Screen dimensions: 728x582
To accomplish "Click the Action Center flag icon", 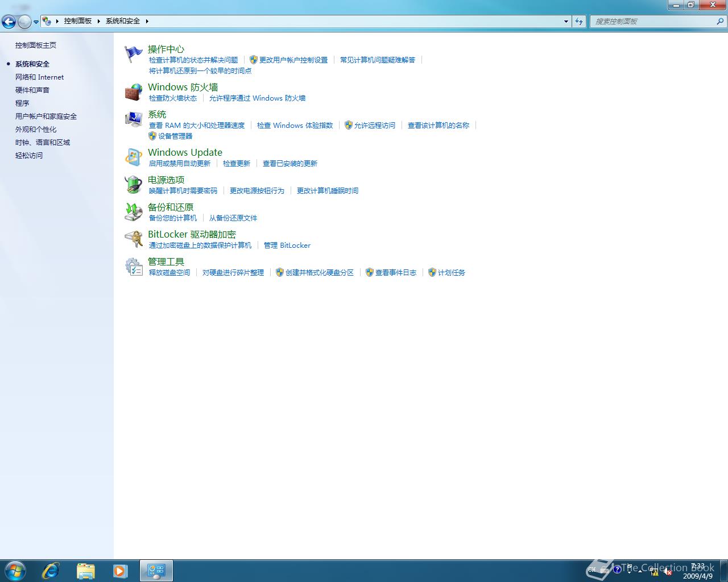I will click(x=134, y=54).
